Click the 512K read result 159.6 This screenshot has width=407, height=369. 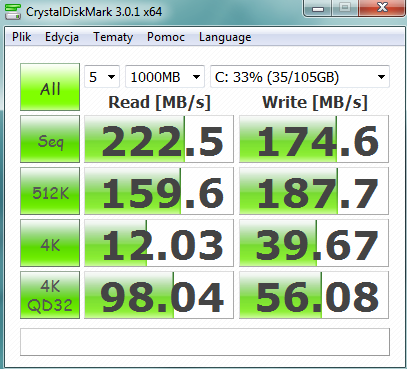click(x=159, y=191)
